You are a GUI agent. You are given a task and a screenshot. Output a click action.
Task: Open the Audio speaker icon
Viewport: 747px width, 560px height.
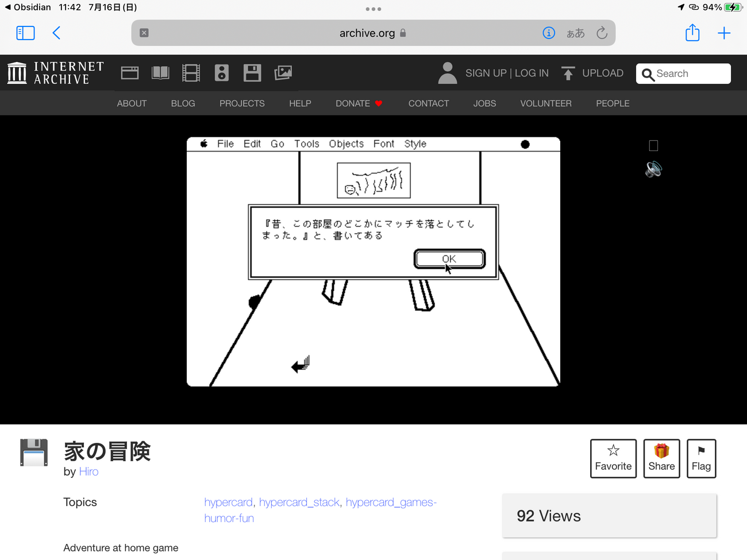click(222, 73)
